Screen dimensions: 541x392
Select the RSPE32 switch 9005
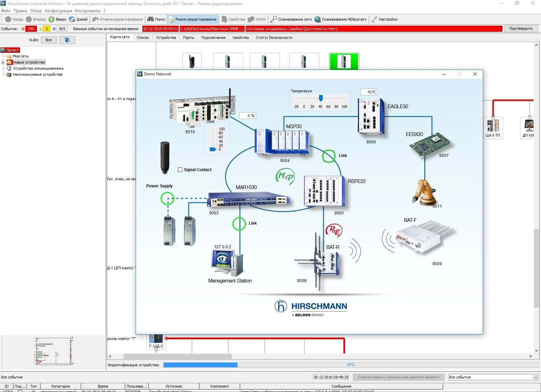click(x=324, y=191)
